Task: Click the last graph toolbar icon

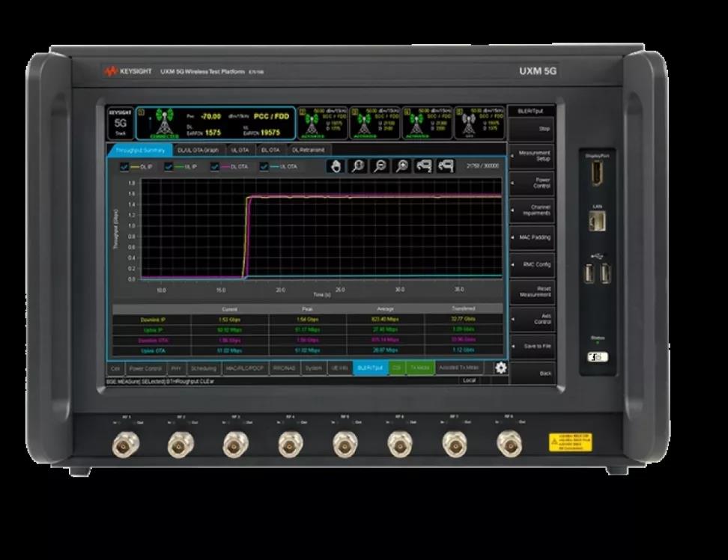Action: click(446, 166)
